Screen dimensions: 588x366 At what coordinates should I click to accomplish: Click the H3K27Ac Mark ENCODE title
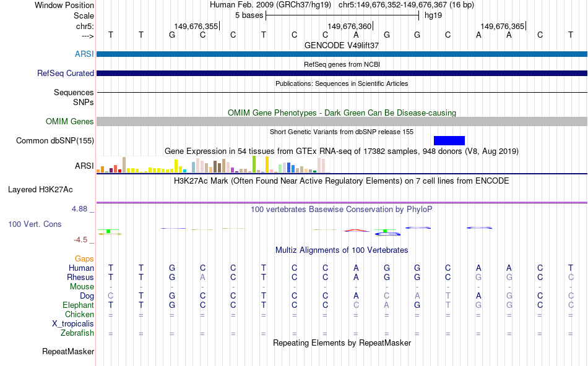click(342, 181)
